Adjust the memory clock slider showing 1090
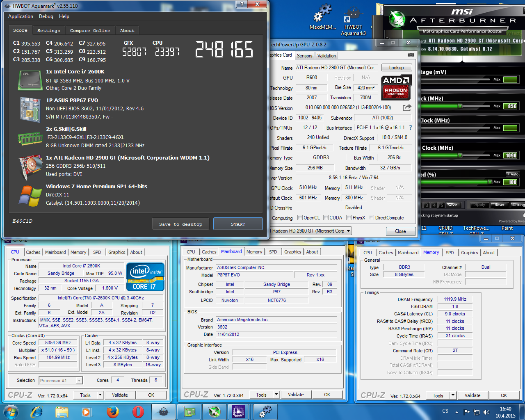The height and width of the screenshot is (420, 525). (x=460, y=155)
